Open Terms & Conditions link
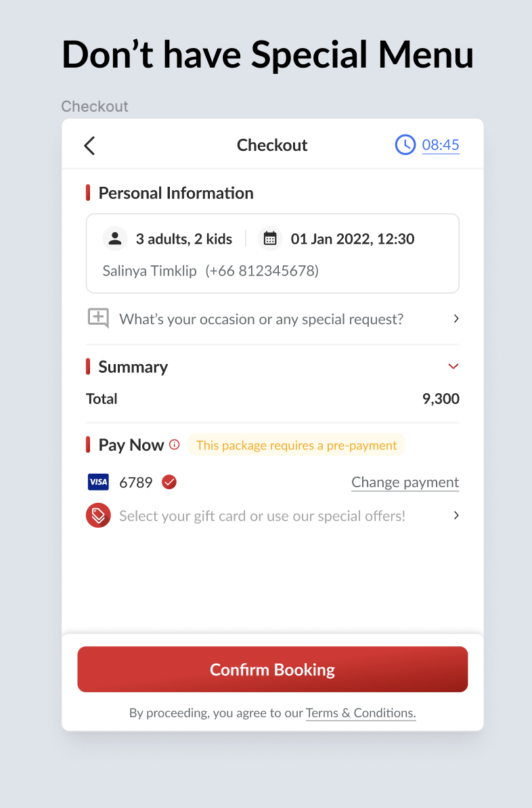The image size is (532, 808). (361, 713)
